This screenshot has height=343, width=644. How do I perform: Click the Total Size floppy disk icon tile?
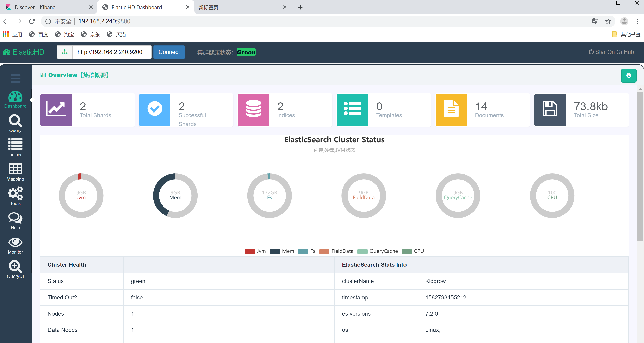tap(550, 110)
